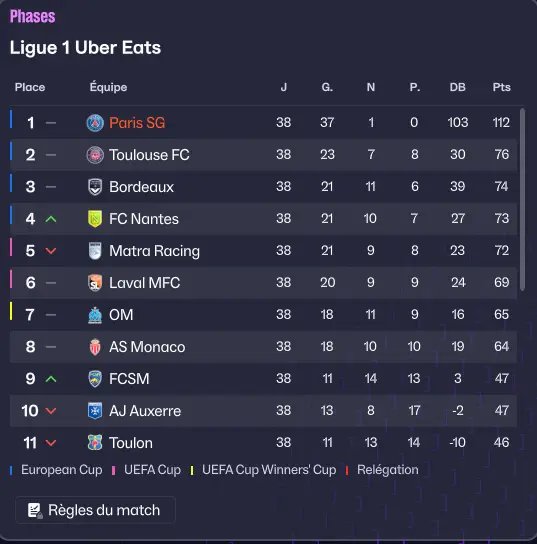Click the standings table vertical scrollbar
Screen dimensions: 537x544
point(522,199)
